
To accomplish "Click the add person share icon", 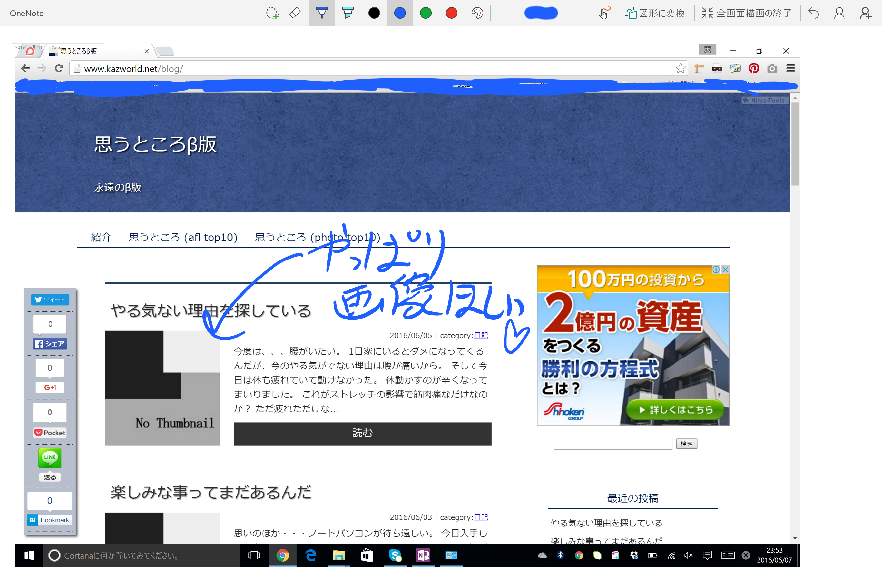I will coord(866,13).
